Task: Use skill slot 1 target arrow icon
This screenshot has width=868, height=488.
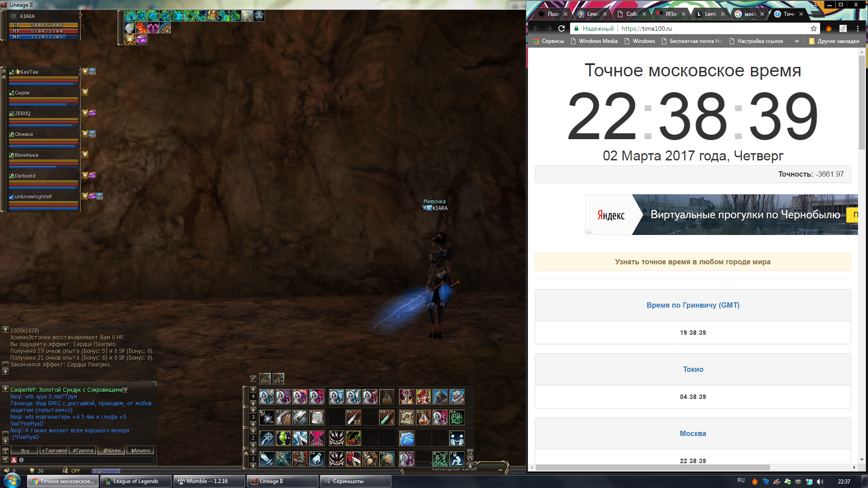Action: click(267, 438)
